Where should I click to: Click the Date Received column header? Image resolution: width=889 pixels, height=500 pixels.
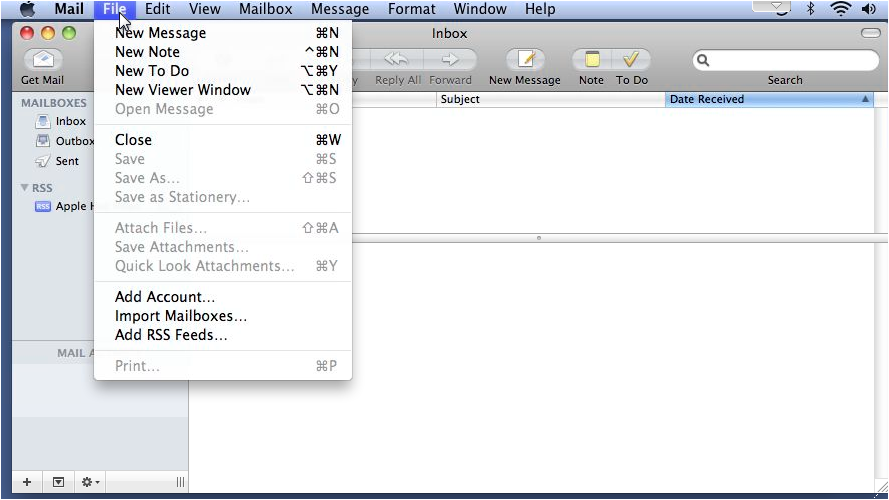(769, 99)
